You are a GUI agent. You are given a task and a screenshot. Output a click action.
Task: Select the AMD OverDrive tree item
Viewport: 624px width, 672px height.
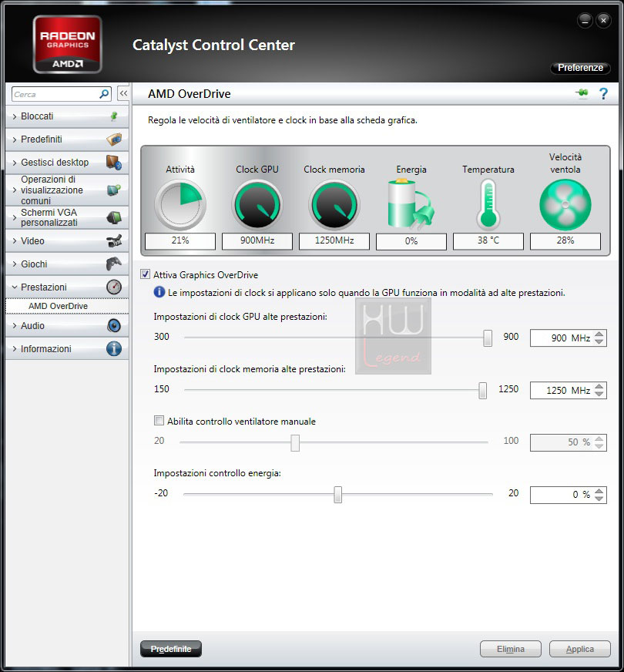(x=67, y=306)
